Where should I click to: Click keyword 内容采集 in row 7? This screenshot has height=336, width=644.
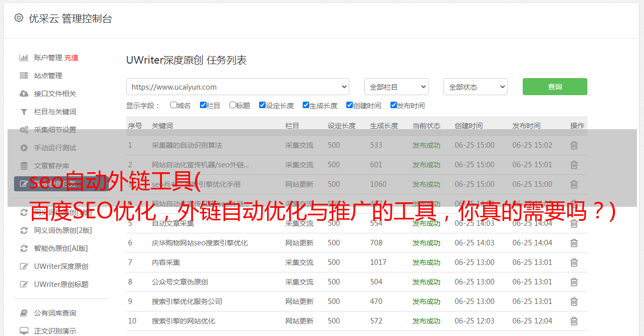166,262
